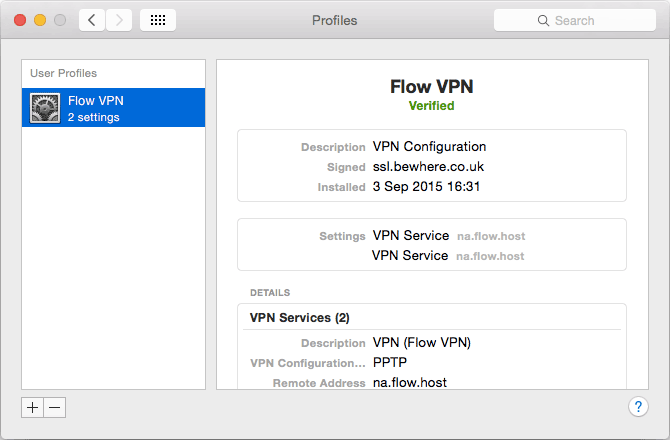This screenshot has width=670, height=440.
Task: Minimize the Profiles window
Action: pos(40,20)
